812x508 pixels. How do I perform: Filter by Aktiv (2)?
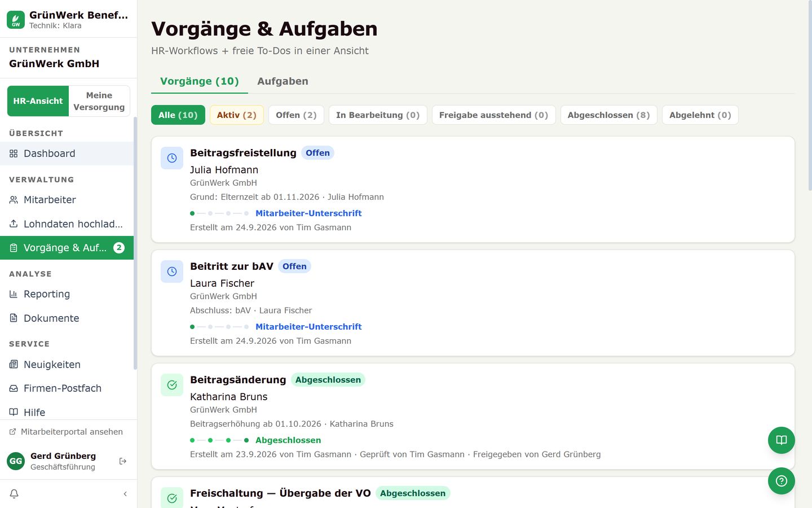coord(237,115)
